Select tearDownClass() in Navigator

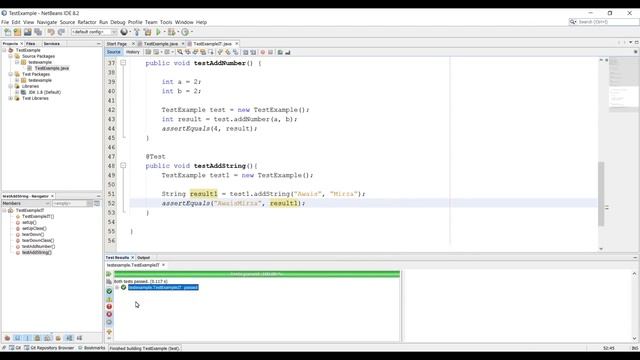38,240
